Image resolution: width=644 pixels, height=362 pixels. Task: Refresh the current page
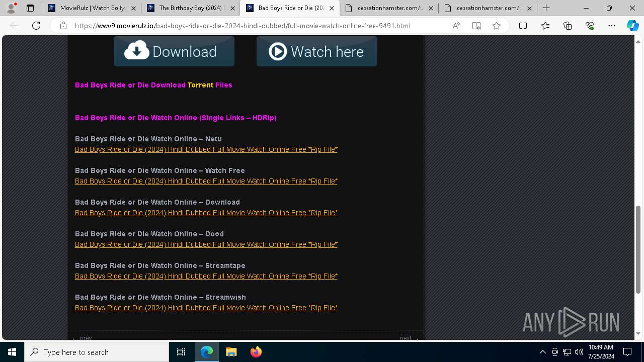click(x=36, y=26)
